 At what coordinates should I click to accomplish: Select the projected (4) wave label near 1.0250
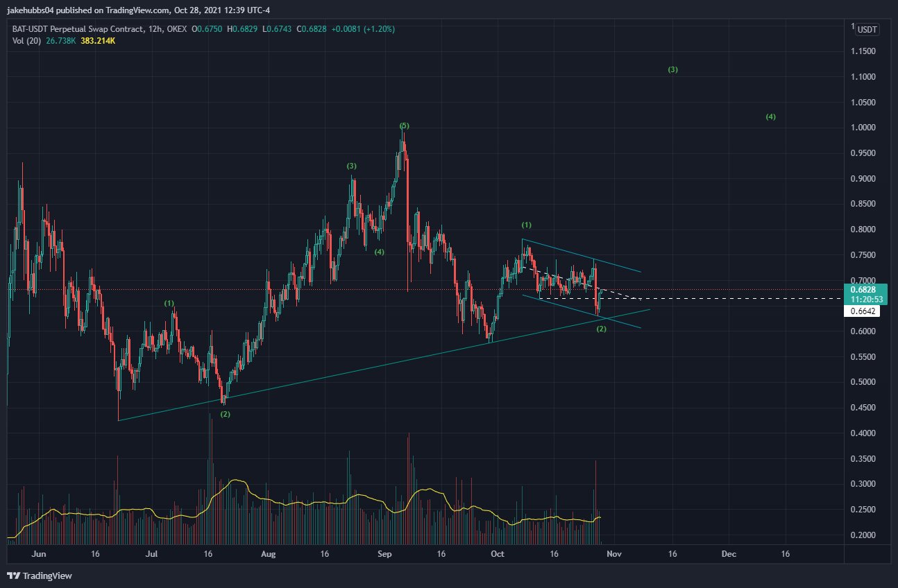tap(770, 116)
